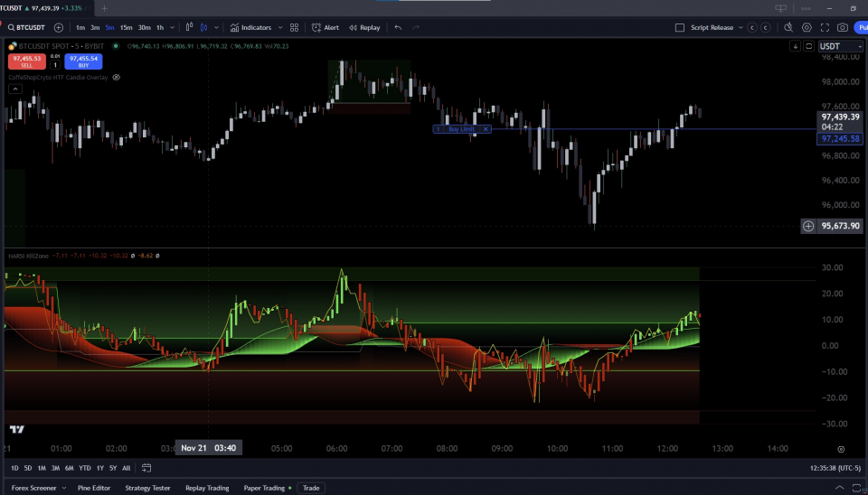Enter fullscreen mode
This screenshot has height=495, width=868.
(825, 27)
